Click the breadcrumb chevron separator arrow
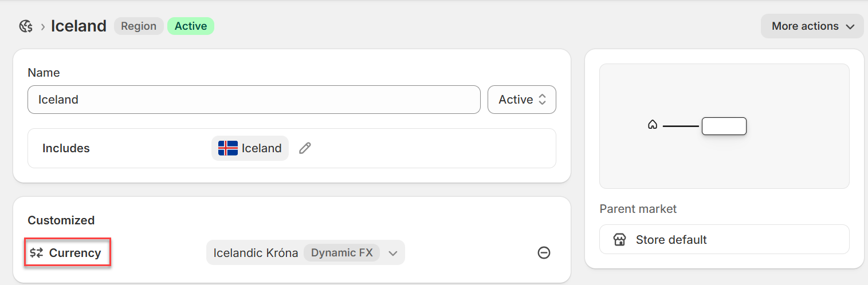The image size is (868, 285). point(42,26)
